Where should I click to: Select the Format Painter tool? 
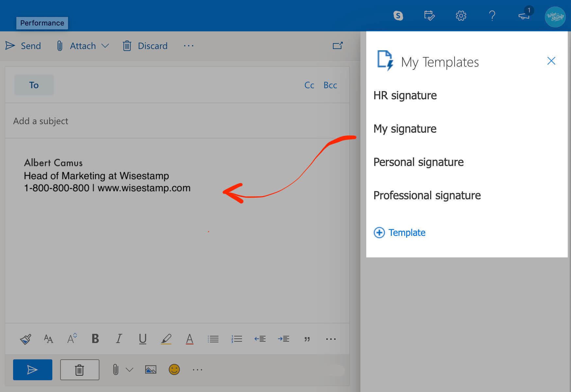click(25, 339)
